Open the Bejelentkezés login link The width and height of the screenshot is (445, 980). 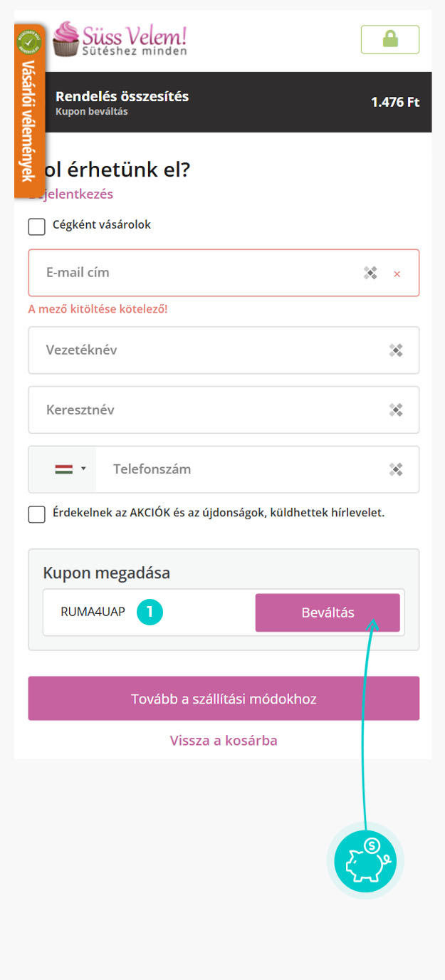71,194
